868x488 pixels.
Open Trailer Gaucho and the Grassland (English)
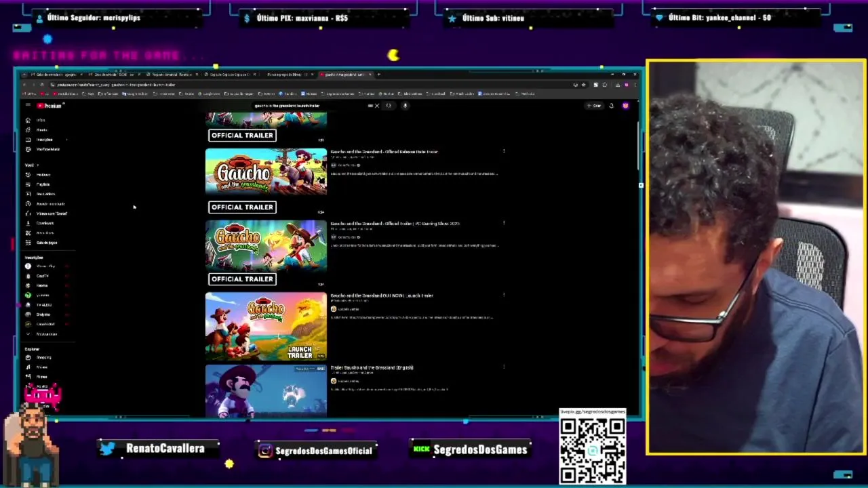point(372,367)
